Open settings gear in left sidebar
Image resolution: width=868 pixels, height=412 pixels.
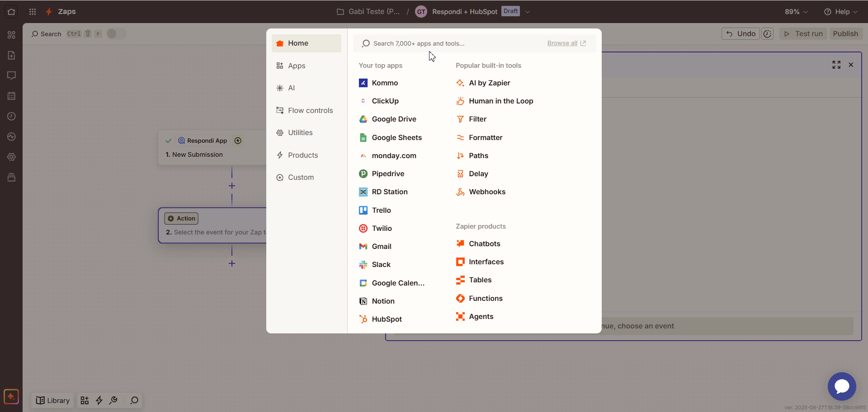click(11, 157)
